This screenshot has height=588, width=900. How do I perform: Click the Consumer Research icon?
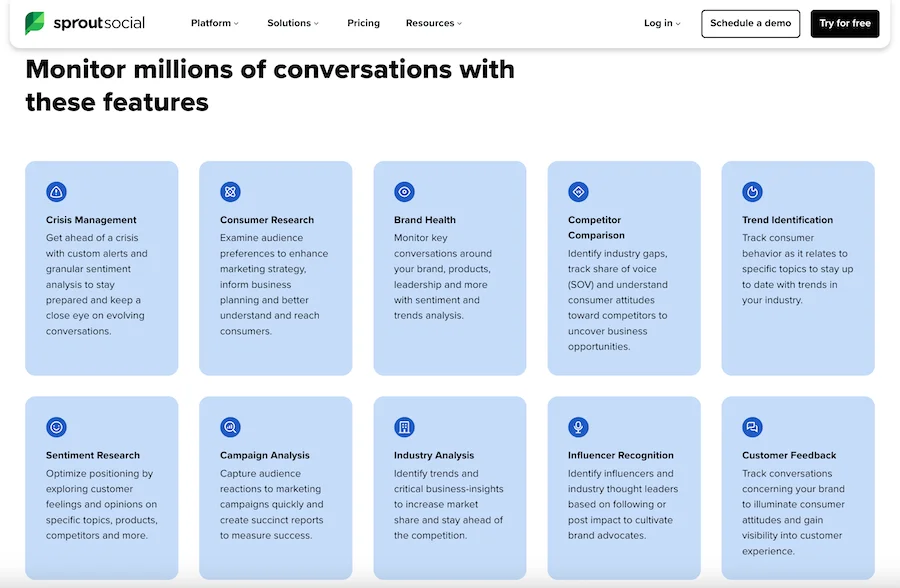pos(231,192)
